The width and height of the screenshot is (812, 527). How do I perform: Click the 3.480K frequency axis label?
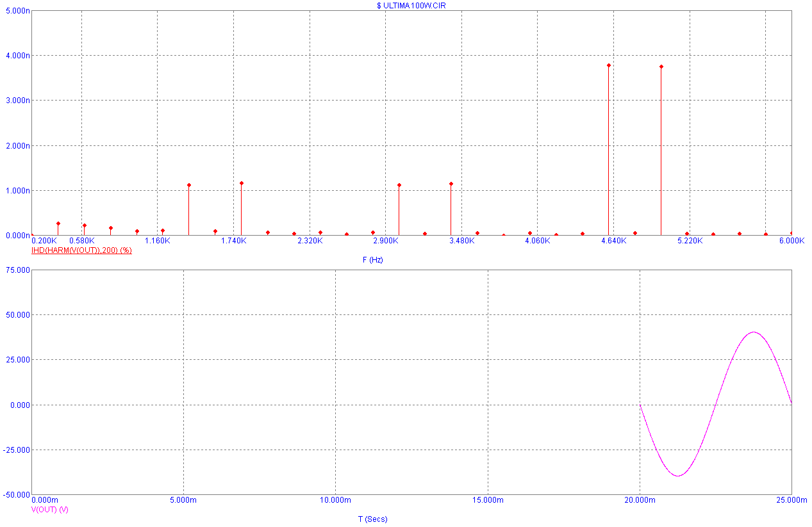pyautogui.click(x=461, y=241)
